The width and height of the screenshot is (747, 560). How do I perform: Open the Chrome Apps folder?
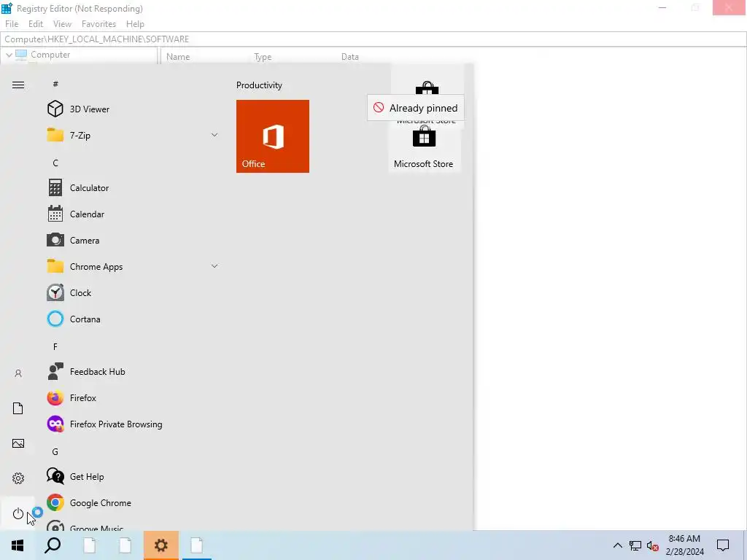click(x=133, y=266)
